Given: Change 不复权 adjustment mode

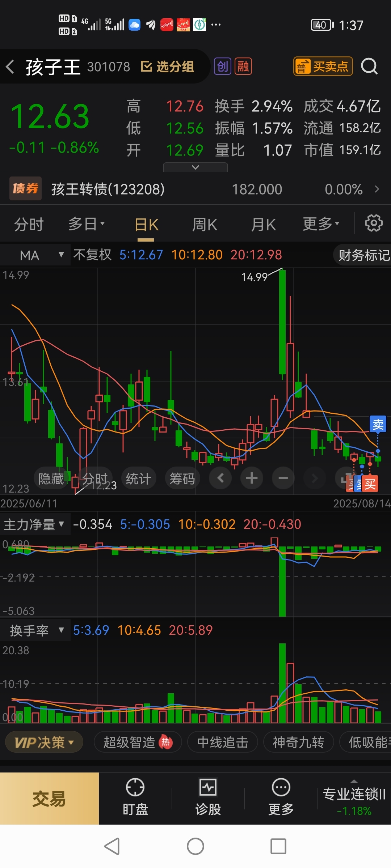Looking at the screenshot, I should [92, 255].
